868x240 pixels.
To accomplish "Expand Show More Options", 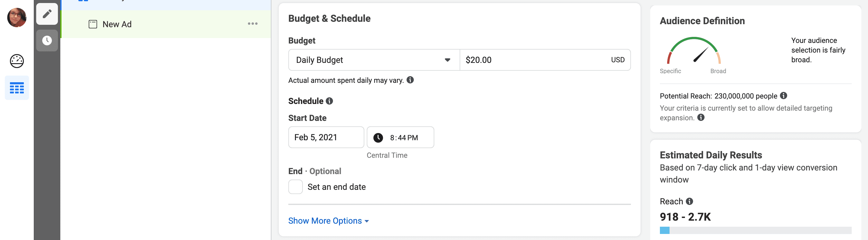I will [328, 221].
